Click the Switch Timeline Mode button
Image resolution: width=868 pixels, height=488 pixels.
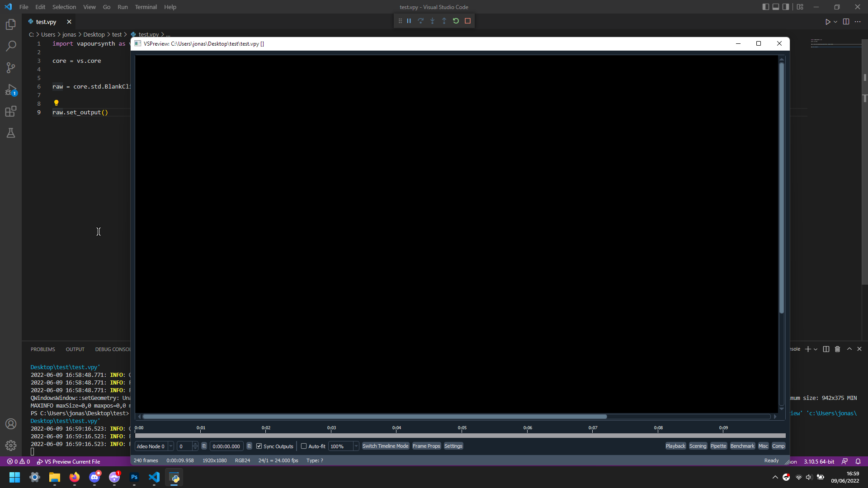pyautogui.click(x=385, y=446)
